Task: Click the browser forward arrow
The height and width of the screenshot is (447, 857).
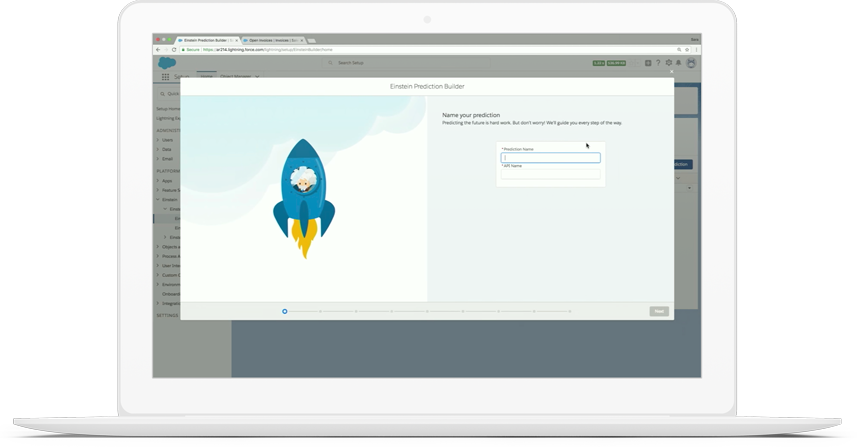Action: [x=166, y=50]
